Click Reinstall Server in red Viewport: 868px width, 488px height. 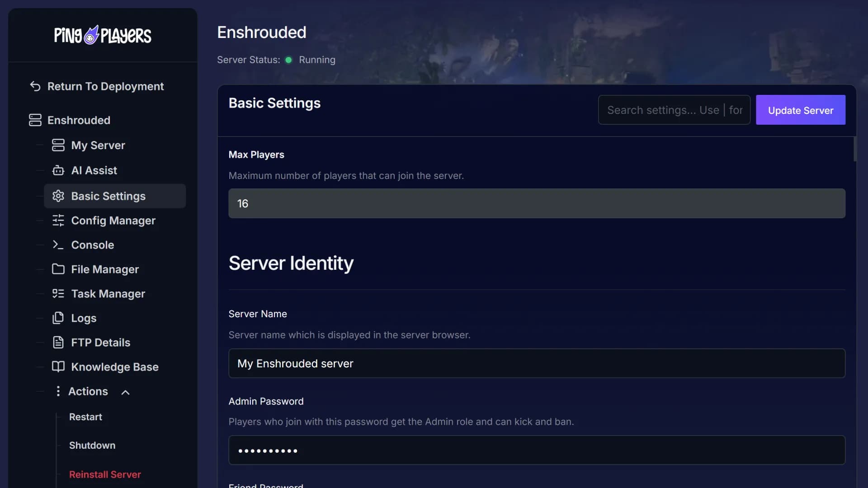[x=105, y=474]
